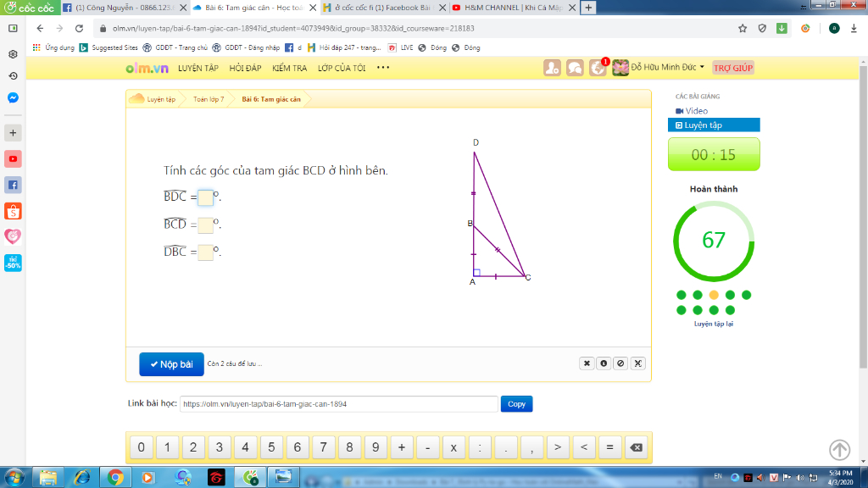Click the fullscreen expand icon below the exercise
Screen dimensions: 868x488
click(637, 363)
